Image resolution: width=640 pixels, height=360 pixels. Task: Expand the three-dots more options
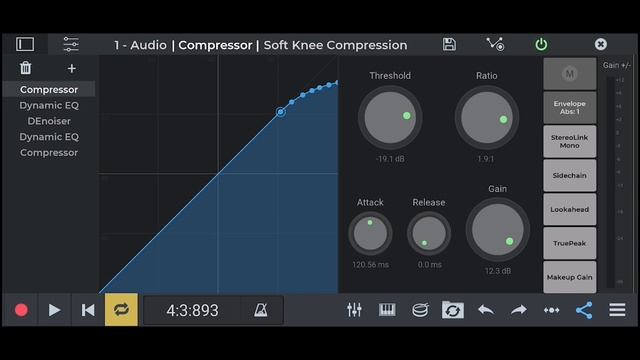coord(551,310)
